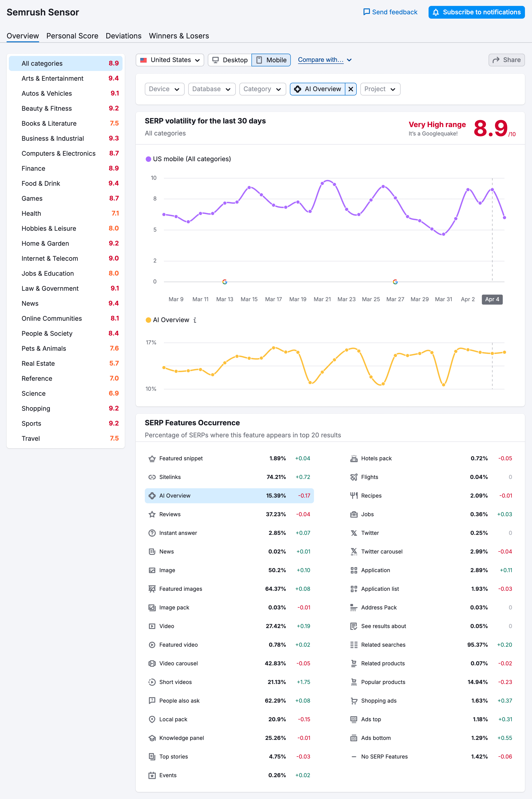Click the Ads top icon

pos(354,720)
